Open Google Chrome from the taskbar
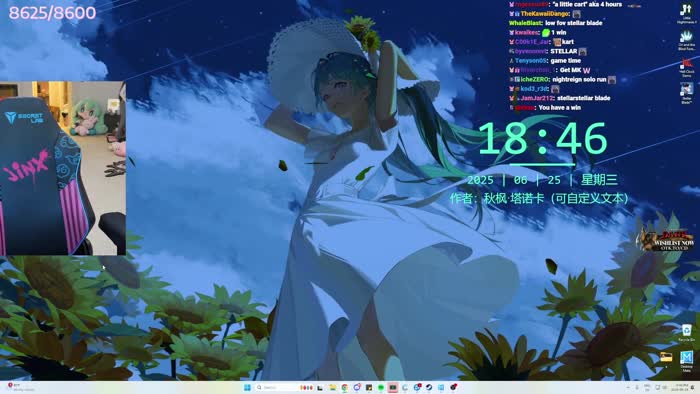Image resolution: width=700 pixels, height=394 pixels. click(x=345, y=387)
